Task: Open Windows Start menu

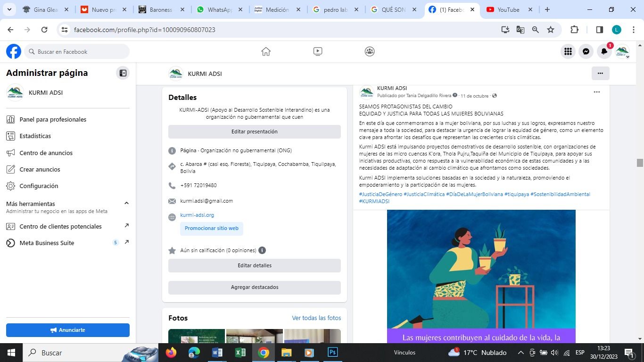Action: 11,353
